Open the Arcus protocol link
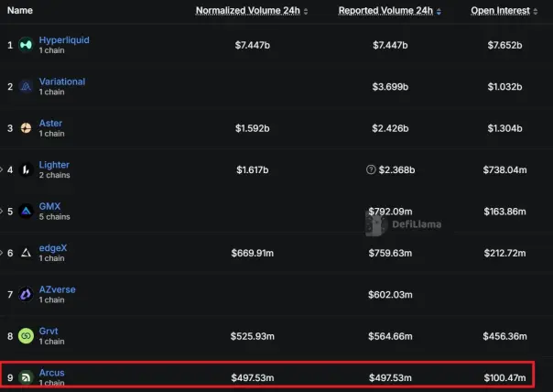Viewport: 553px width, 392px height. 52,373
